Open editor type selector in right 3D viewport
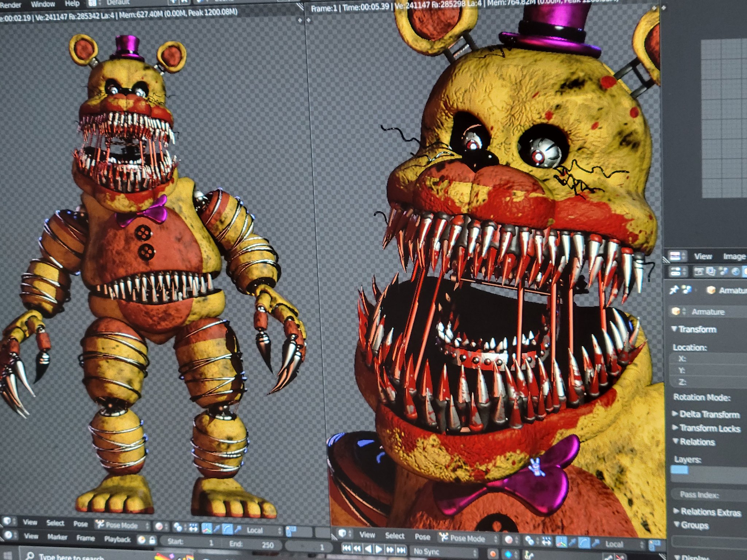Image resolution: width=747 pixels, height=560 pixels. [345, 533]
